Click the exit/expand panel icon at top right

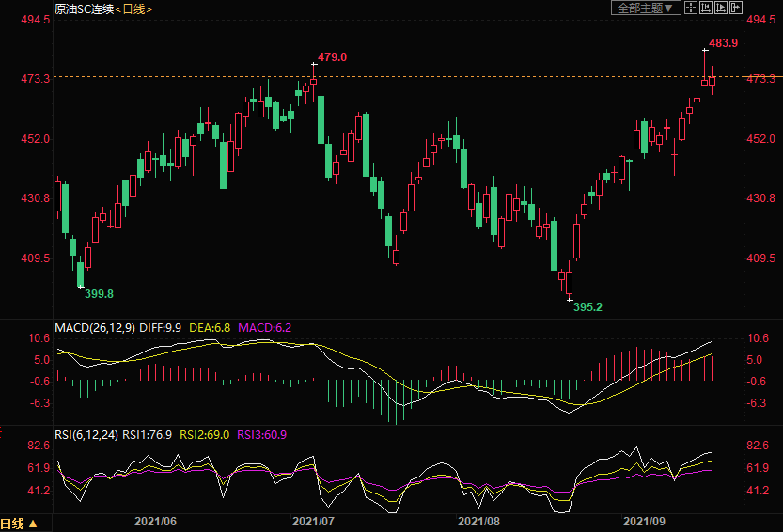[x=736, y=8]
